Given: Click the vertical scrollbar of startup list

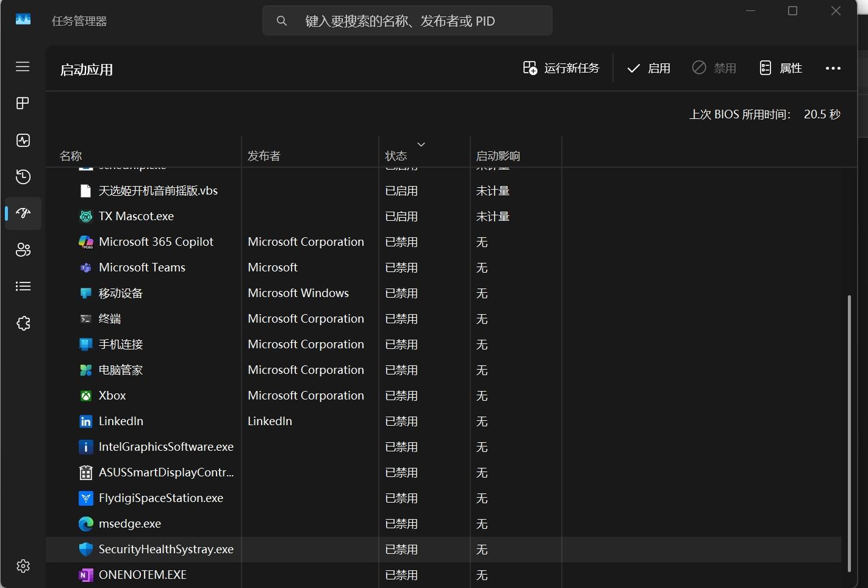Looking at the screenshot, I should (848, 433).
